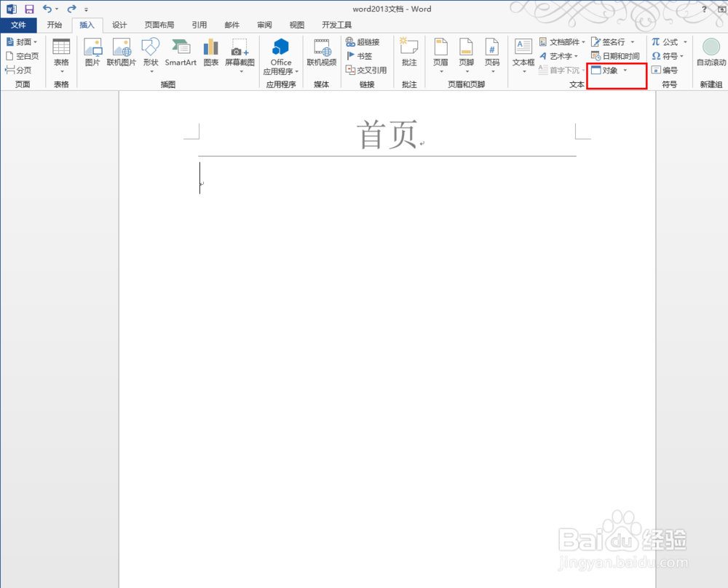Switch to the Developer (开发工具) tab
The width and height of the screenshot is (728, 588).
(336, 25)
